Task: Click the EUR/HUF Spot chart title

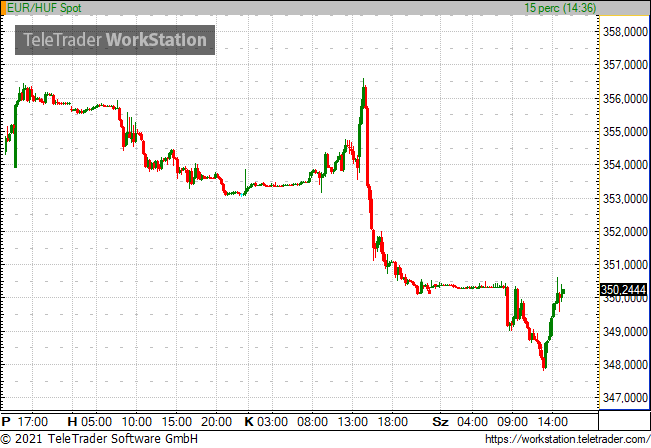Action: [44, 7]
